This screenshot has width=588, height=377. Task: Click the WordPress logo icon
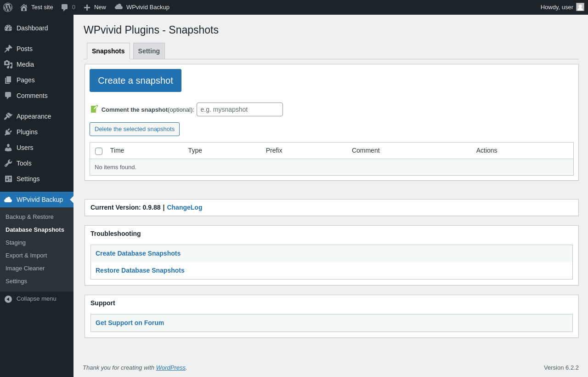(x=8, y=7)
